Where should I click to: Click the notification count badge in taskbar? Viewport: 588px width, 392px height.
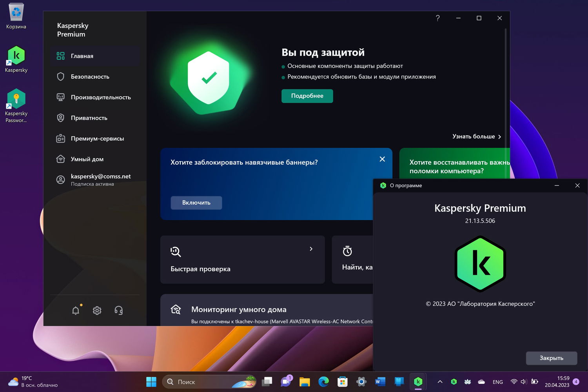576,382
